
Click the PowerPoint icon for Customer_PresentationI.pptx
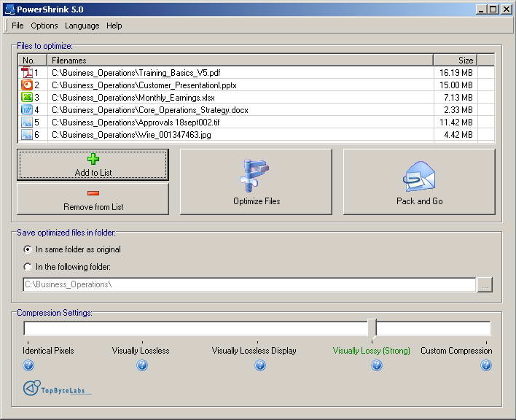27,85
